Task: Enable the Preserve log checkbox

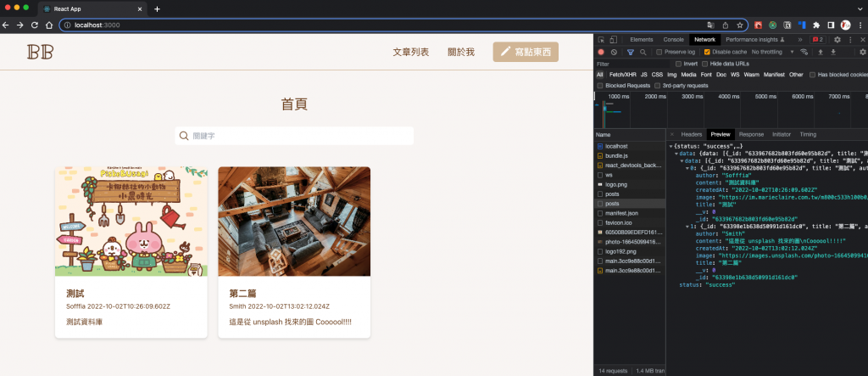Action: [x=659, y=52]
